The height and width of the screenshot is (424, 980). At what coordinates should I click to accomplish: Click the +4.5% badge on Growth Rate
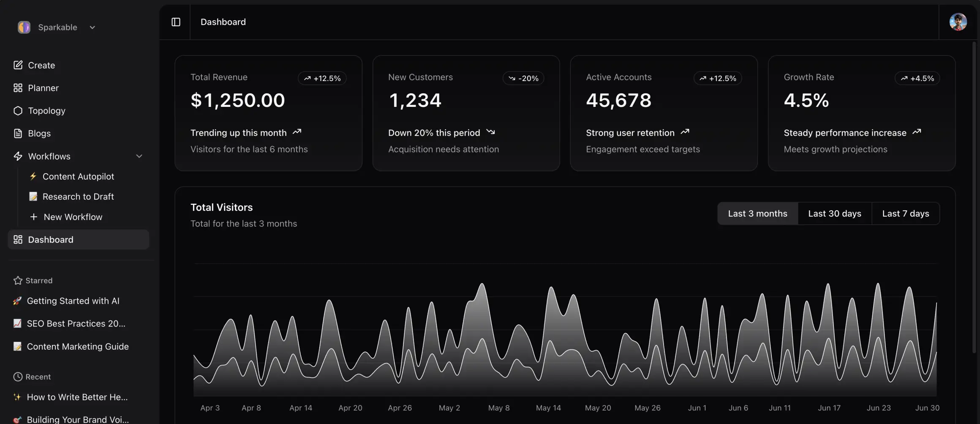click(917, 78)
